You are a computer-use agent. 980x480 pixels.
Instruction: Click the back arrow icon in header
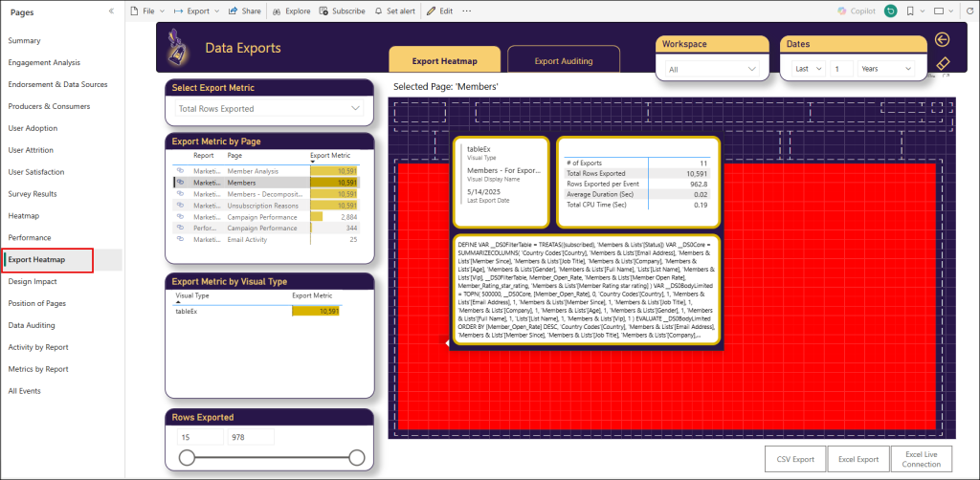click(x=942, y=39)
